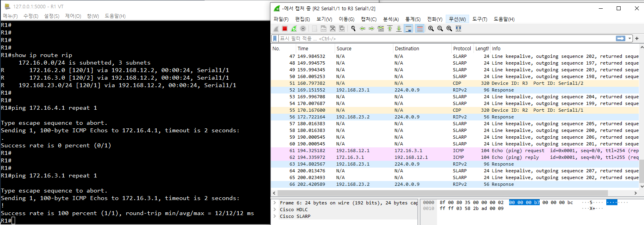Expand Frame 6 details tree row
644x225 pixels.
(x=274, y=202)
